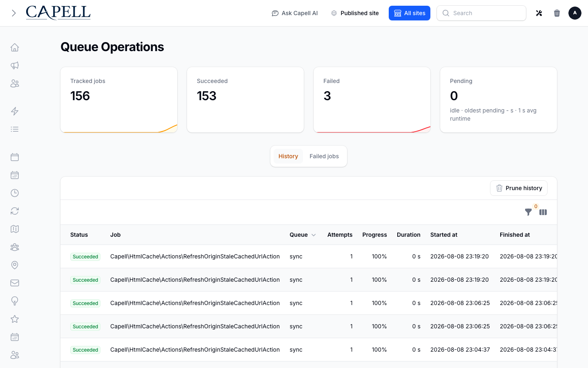Open the clock icon in sidebar

15,193
